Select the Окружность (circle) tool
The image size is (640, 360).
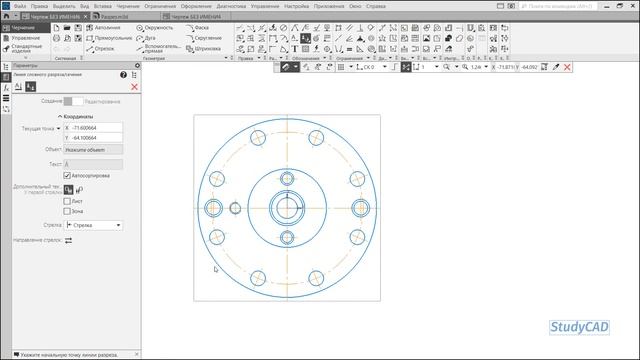(x=155, y=28)
